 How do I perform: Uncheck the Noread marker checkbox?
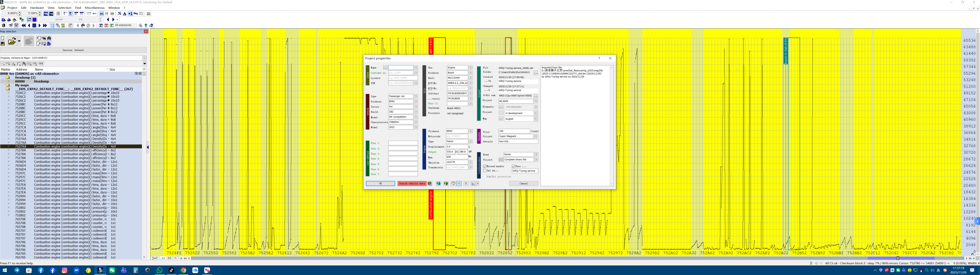tap(485, 166)
